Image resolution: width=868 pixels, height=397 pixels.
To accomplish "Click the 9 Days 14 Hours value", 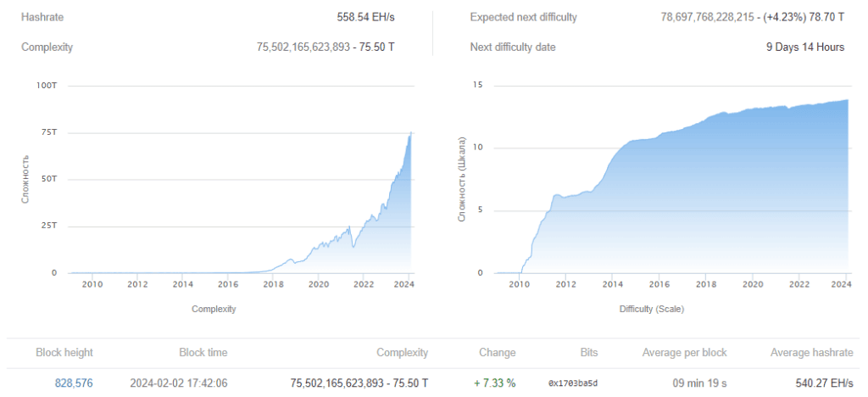I will pyautogui.click(x=804, y=47).
